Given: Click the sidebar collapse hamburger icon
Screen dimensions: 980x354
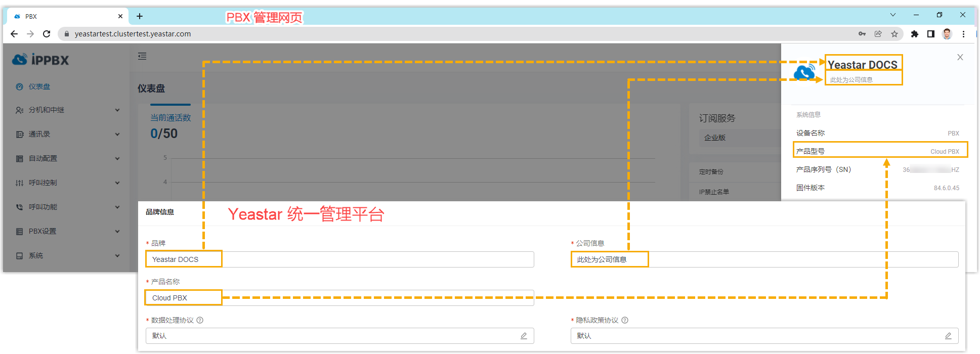Looking at the screenshot, I should click(142, 56).
